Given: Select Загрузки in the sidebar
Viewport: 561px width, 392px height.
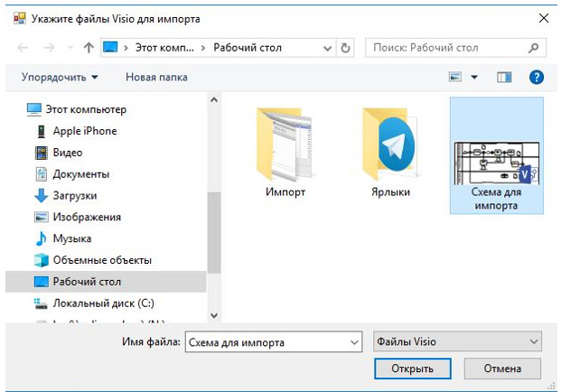Looking at the screenshot, I should [x=74, y=196].
